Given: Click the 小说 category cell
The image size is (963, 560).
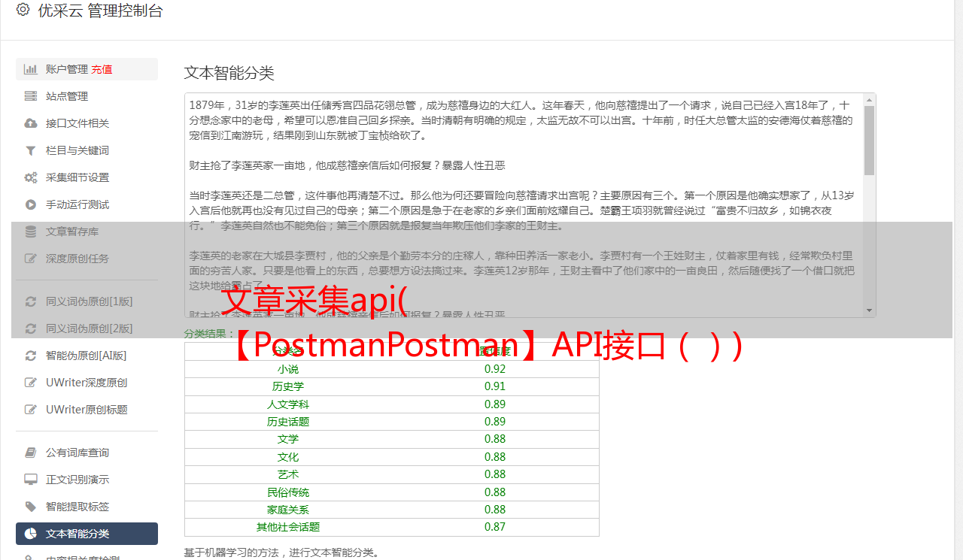Looking at the screenshot, I should 288,369.
